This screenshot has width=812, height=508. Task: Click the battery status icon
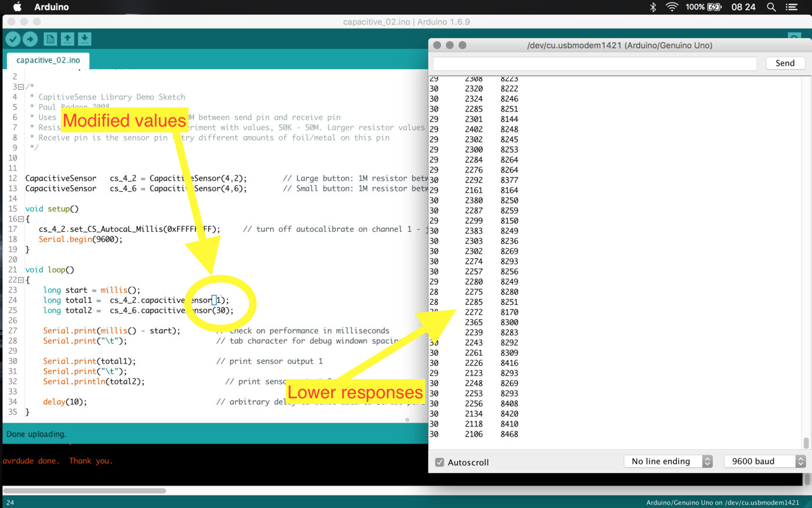point(715,7)
